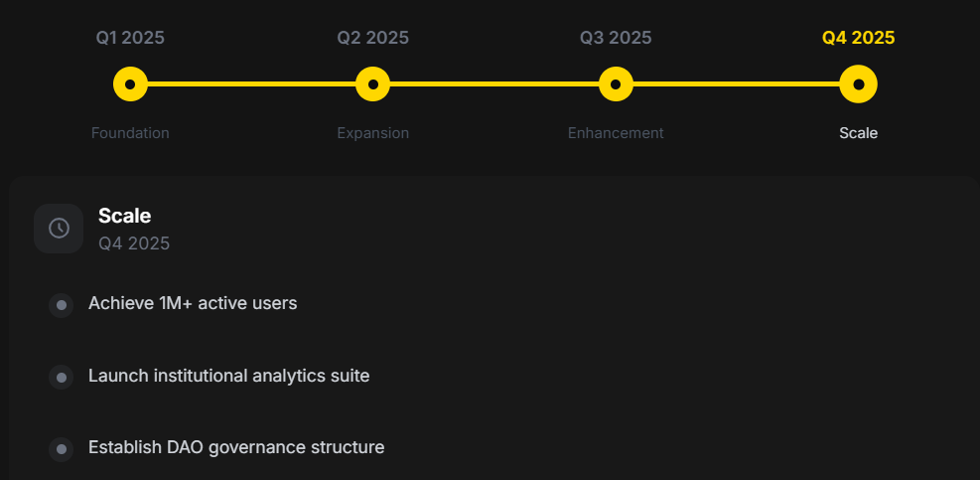Click the Q3 2025 label
This screenshot has width=980, height=480.
point(616,38)
